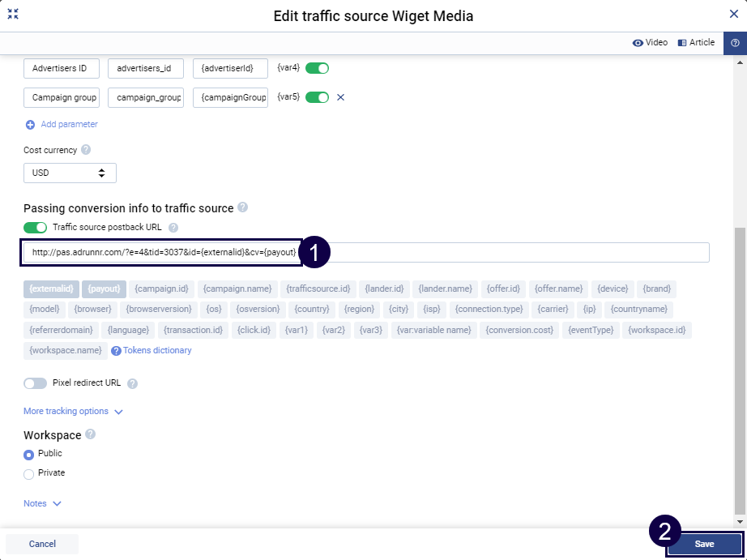Click the fullscreen expand icon top-left
Image resolution: width=747 pixels, height=560 pixels.
[13, 13]
